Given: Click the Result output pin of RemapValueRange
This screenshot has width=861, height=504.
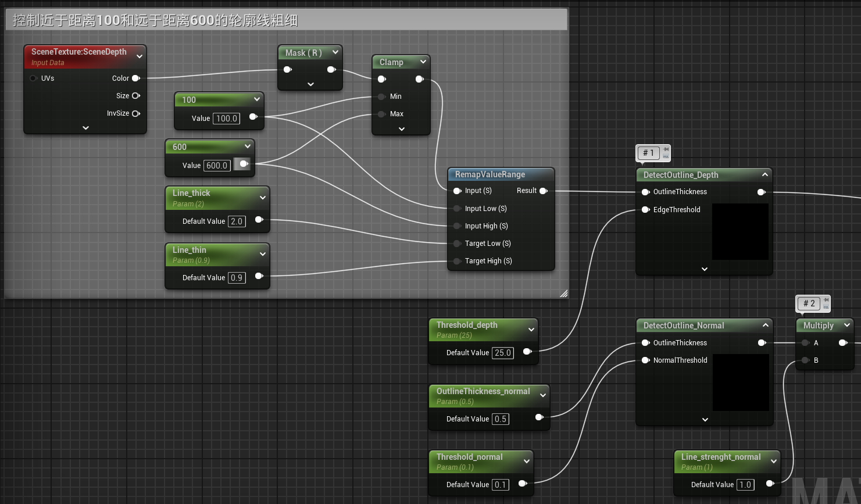Looking at the screenshot, I should pyautogui.click(x=543, y=191).
